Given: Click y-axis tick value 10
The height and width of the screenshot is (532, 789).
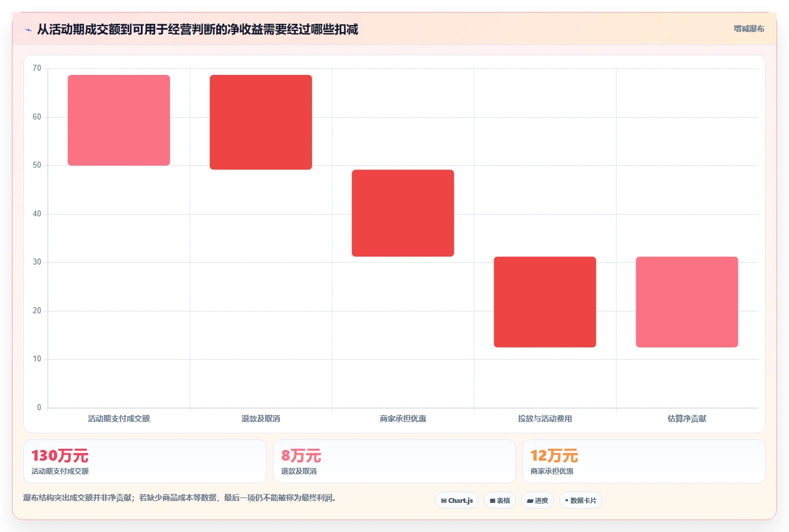Looking at the screenshot, I should pos(37,359).
